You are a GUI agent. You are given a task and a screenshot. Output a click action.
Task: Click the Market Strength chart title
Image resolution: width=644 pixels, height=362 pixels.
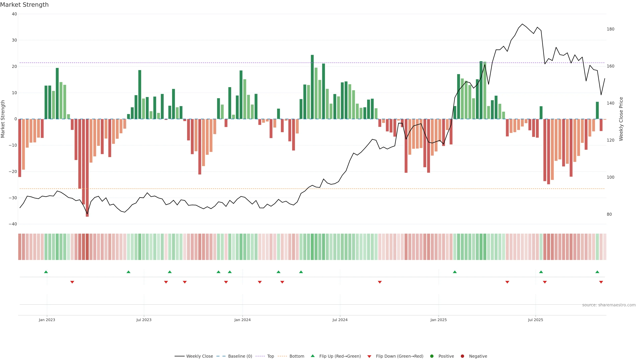coord(24,5)
